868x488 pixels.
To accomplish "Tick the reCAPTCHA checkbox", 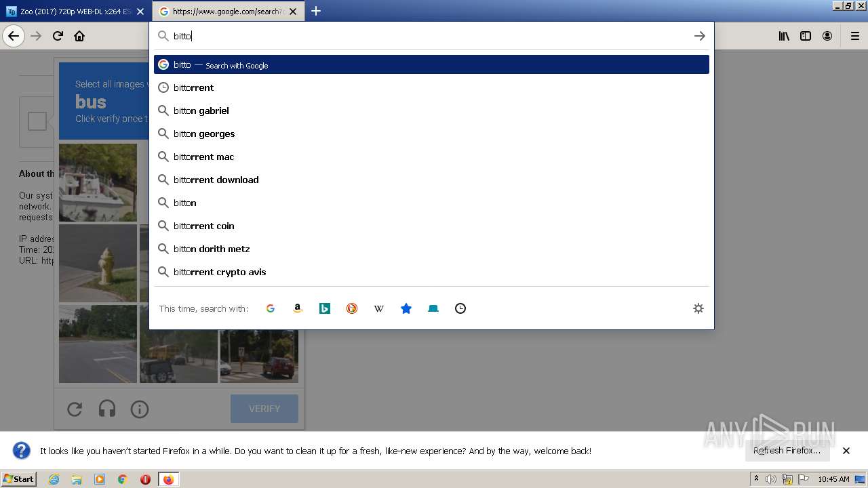I will (x=37, y=121).
